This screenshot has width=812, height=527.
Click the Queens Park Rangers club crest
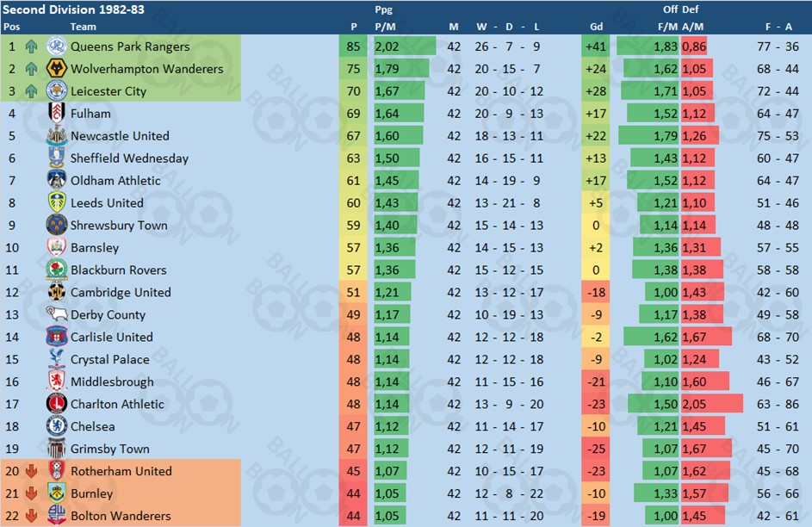pos(57,46)
